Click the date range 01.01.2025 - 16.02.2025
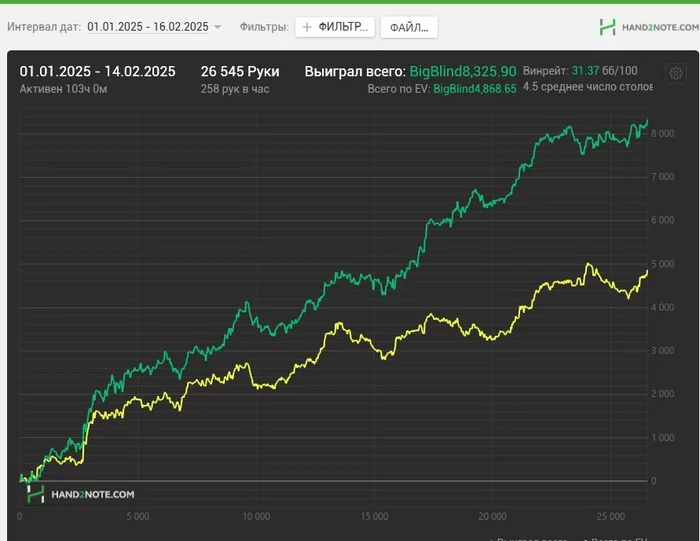This screenshot has width=700, height=541. tap(148, 27)
